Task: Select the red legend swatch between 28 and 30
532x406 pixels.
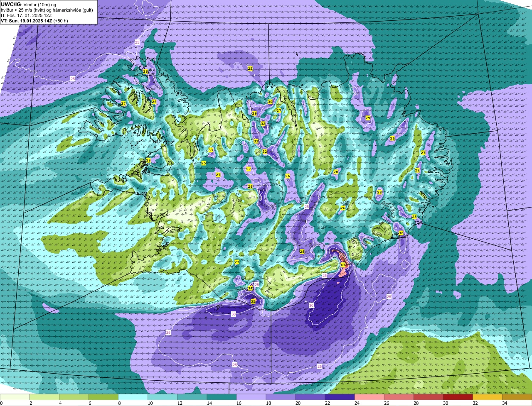Action: pyautogui.click(x=428, y=397)
